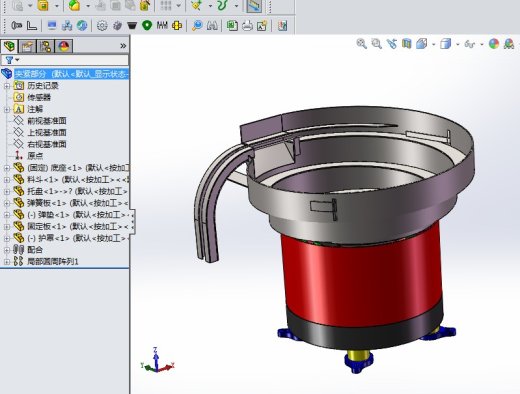The height and width of the screenshot is (394, 520).
Task: Expand the 固定板<1> component node
Action: click(x=7, y=226)
